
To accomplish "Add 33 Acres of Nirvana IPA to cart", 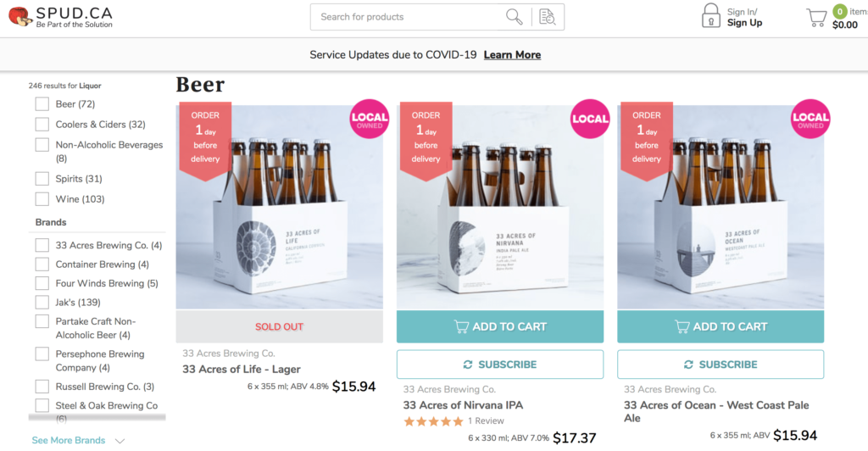I will [x=500, y=326].
